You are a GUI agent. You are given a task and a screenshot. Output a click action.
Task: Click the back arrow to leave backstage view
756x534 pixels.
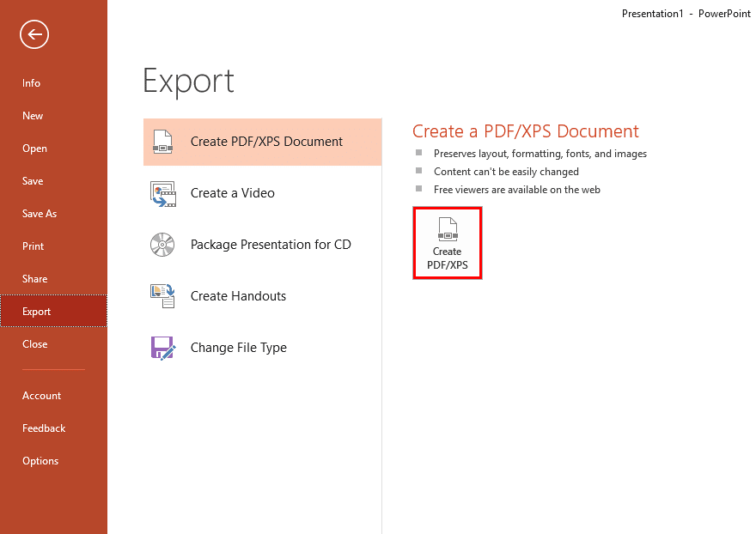(x=34, y=34)
